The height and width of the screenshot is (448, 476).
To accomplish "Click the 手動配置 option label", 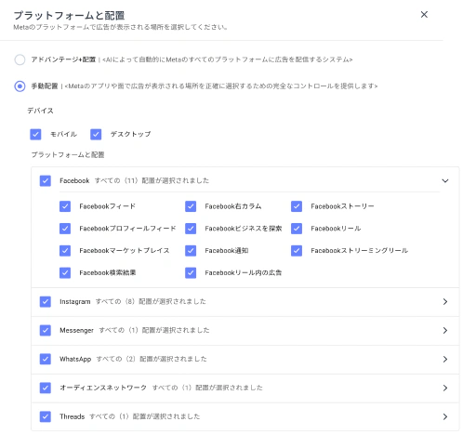I will click(x=45, y=86).
